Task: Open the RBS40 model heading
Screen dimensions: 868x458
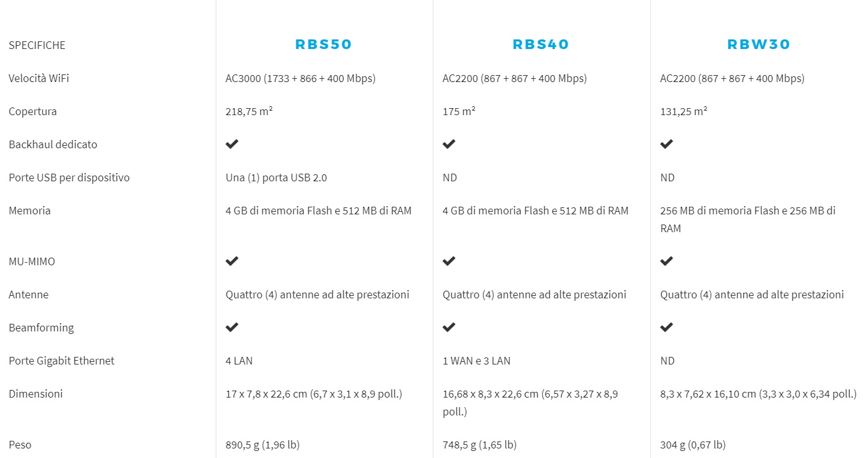Action: pos(541,45)
